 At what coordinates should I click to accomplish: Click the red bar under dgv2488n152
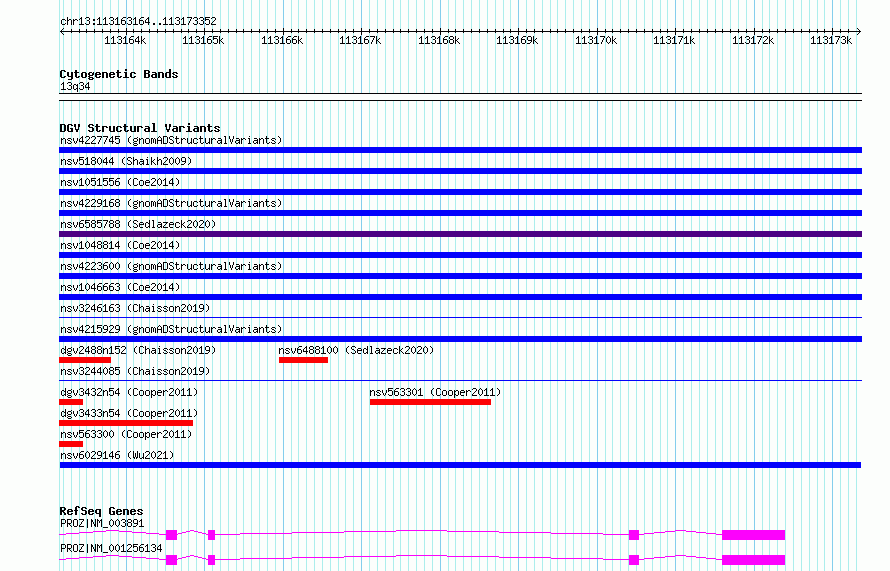(85, 360)
